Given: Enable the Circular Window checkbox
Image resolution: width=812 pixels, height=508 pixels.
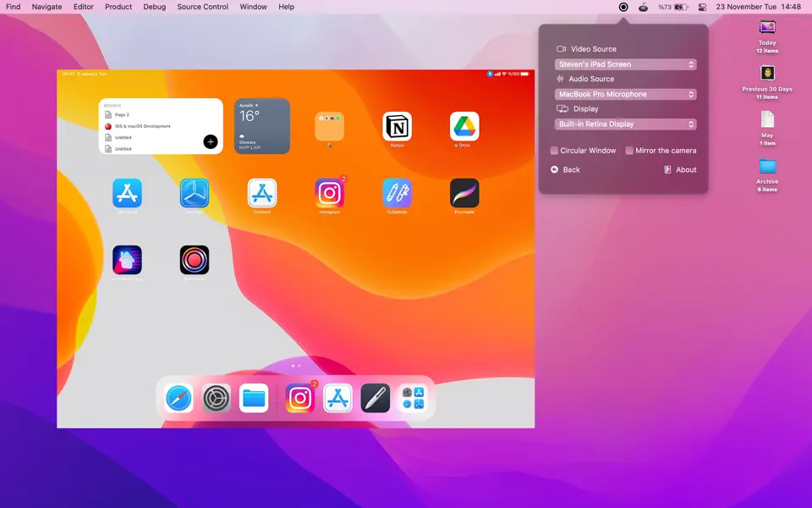Looking at the screenshot, I should (554, 151).
